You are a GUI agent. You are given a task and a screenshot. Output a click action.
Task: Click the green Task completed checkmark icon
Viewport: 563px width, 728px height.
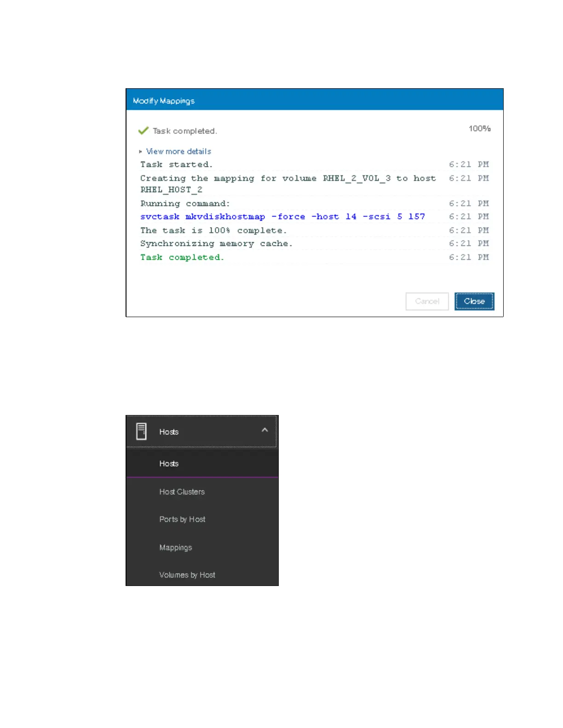(x=144, y=131)
